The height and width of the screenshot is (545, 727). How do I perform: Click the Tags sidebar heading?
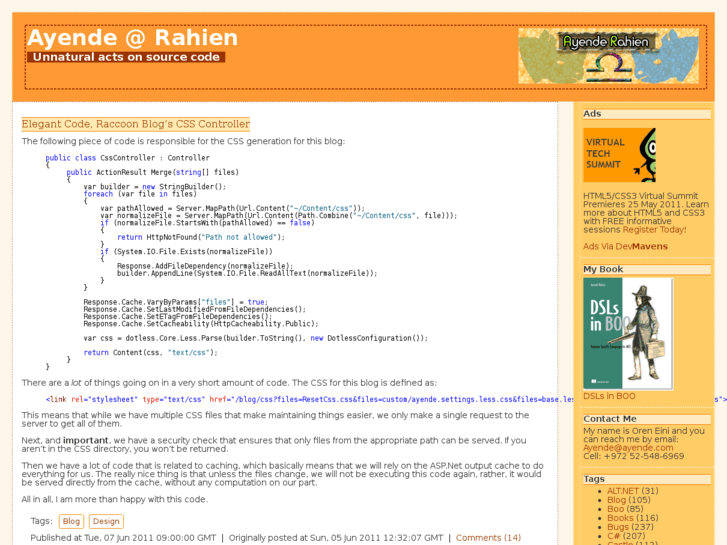pyautogui.click(x=646, y=479)
